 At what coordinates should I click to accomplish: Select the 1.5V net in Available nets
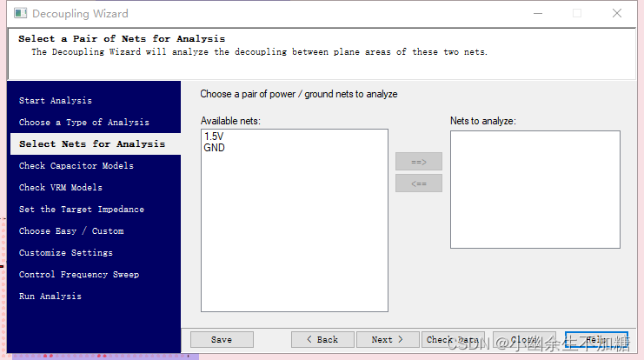click(214, 137)
